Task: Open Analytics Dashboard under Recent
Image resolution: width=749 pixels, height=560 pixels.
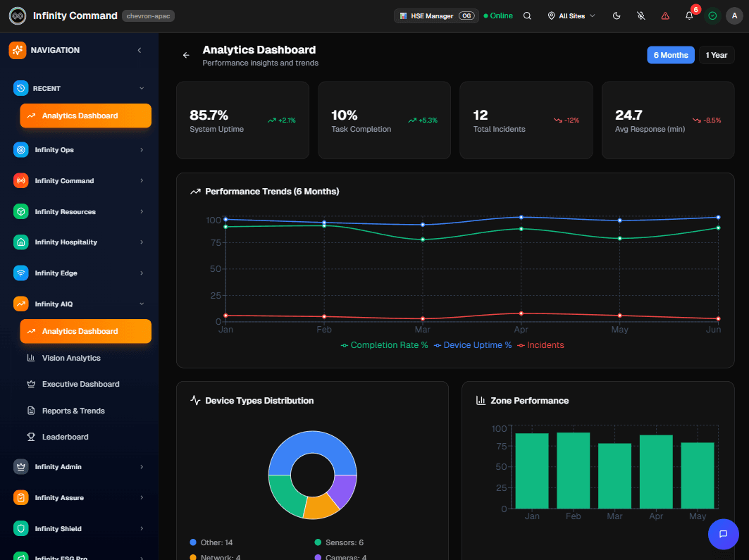Action: (85, 116)
